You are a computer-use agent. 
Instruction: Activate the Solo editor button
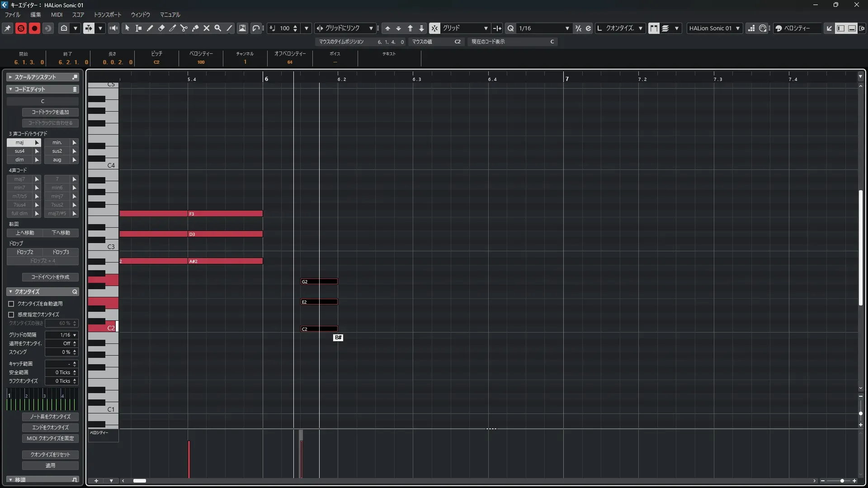pyautogui.click(x=21, y=28)
